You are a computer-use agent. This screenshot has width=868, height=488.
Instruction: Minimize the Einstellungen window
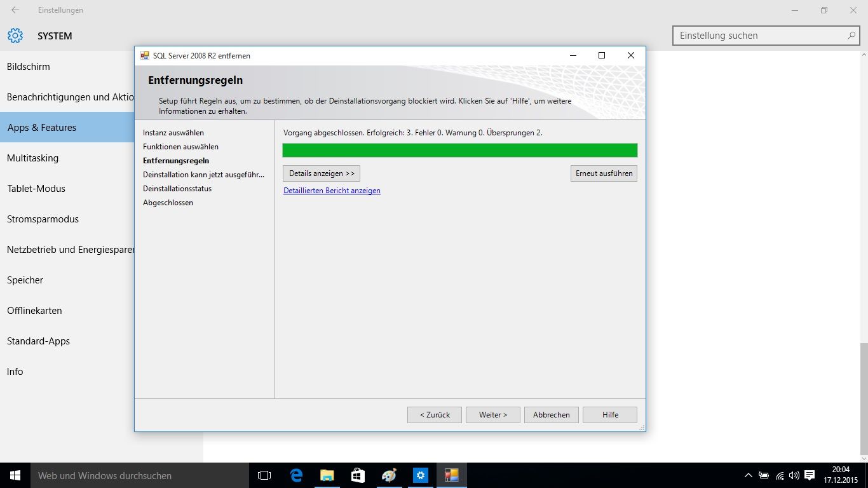pyautogui.click(x=794, y=10)
